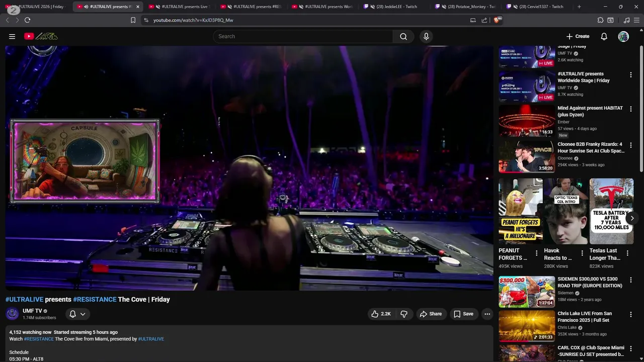This screenshot has height=362, width=644.
Task: Open a new browser tab
Action: pos(579,7)
